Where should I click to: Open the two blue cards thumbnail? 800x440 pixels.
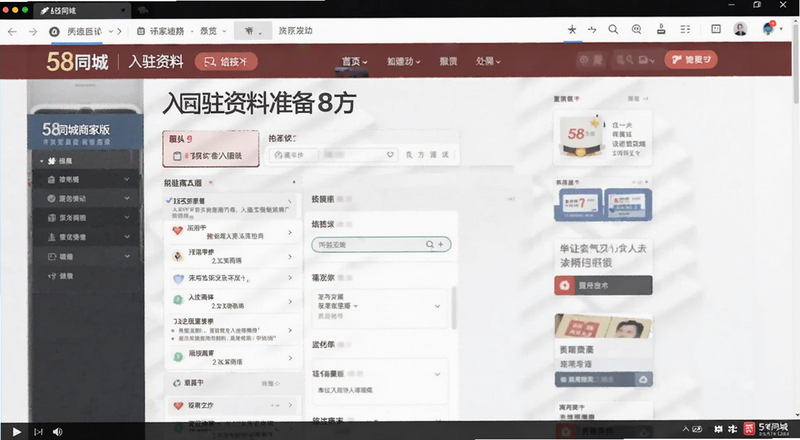pyautogui.click(x=603, y=204)
